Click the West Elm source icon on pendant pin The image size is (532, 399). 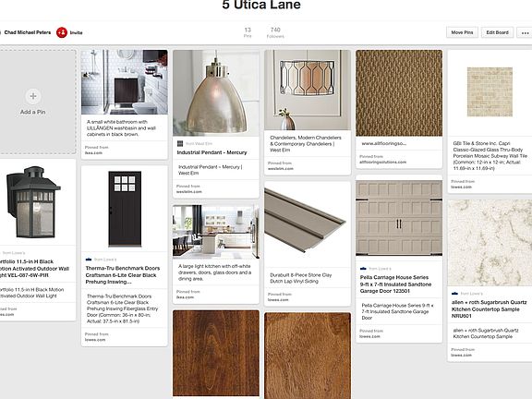click(x=180, y=143)
